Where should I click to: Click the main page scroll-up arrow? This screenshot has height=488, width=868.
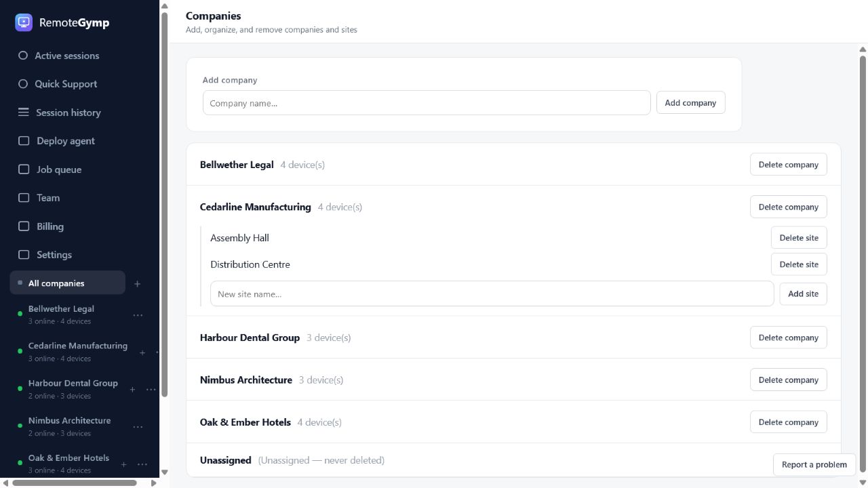(x=863, y=49)
